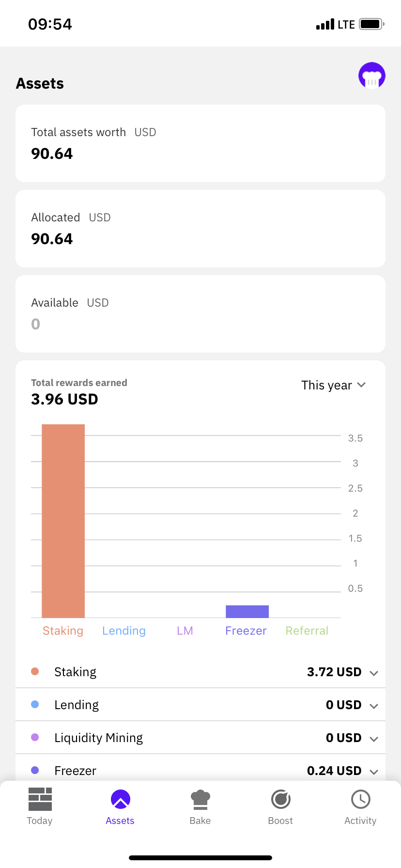401x868 pixels.
Task: Open the chef hat profile avatar
Action: [x=371, y=76]
